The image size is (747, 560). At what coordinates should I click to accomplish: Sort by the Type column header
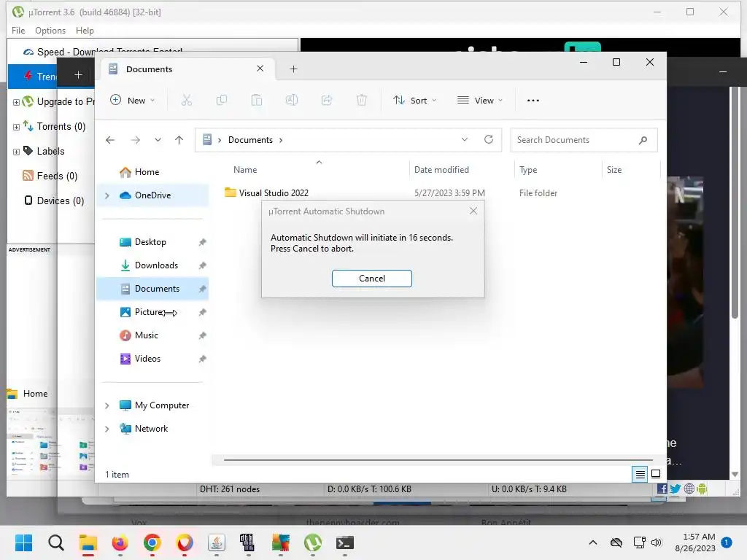click(x=528, y=169)
